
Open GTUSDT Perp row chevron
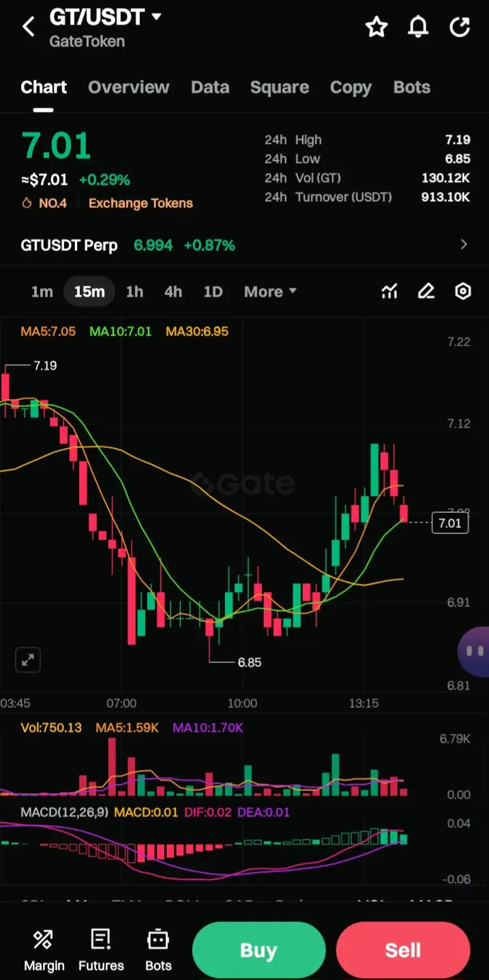pos(464,245)
